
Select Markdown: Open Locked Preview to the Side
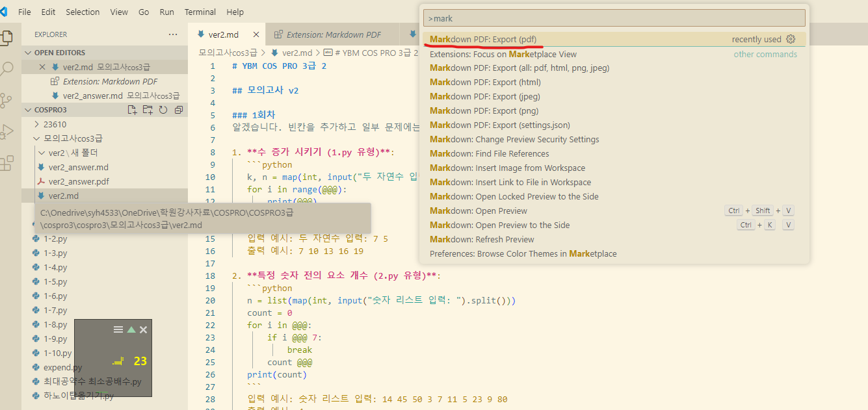[x=614, y=196]
